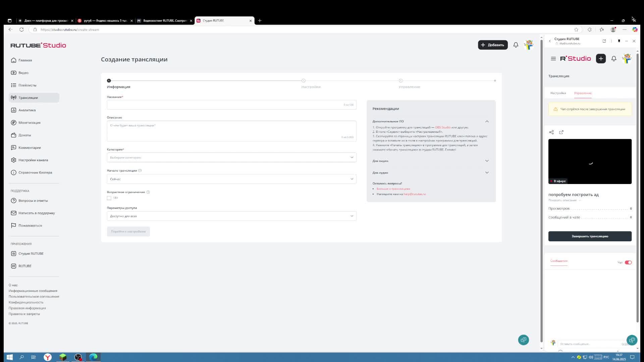
Task: Click Перейти к настройкам button
Action: coord(128,232)
